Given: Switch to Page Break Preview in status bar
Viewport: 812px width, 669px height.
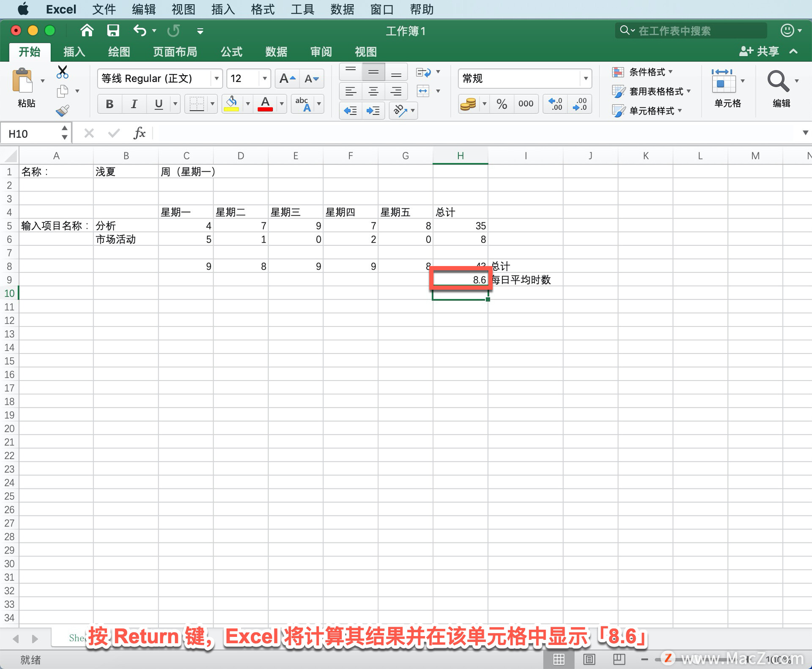Looking at the screenshot, I should pyautogui.click(x=619, y=659).
